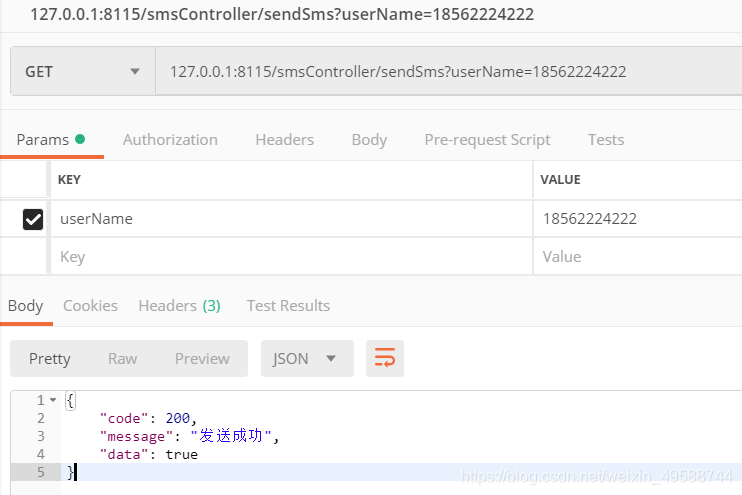
Task: Uncheck the userName parameter checkbox
Action: pos(33,219)
